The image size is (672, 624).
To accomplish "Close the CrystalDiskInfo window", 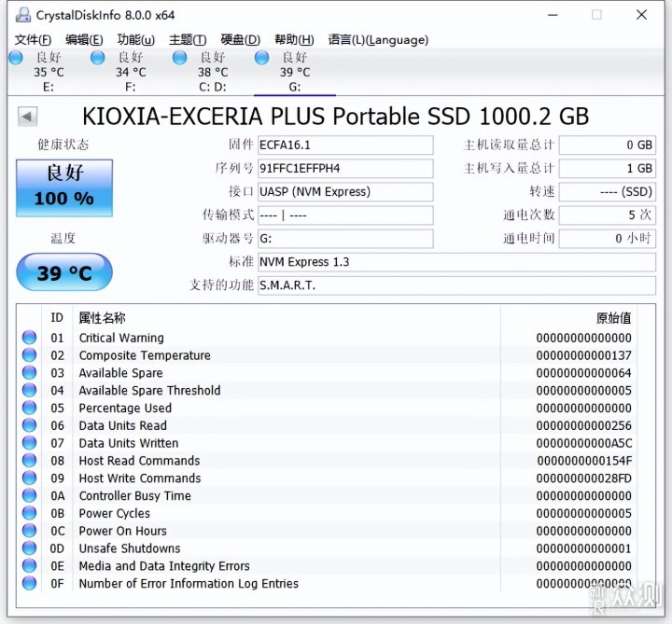I will [x=641, y=15].
